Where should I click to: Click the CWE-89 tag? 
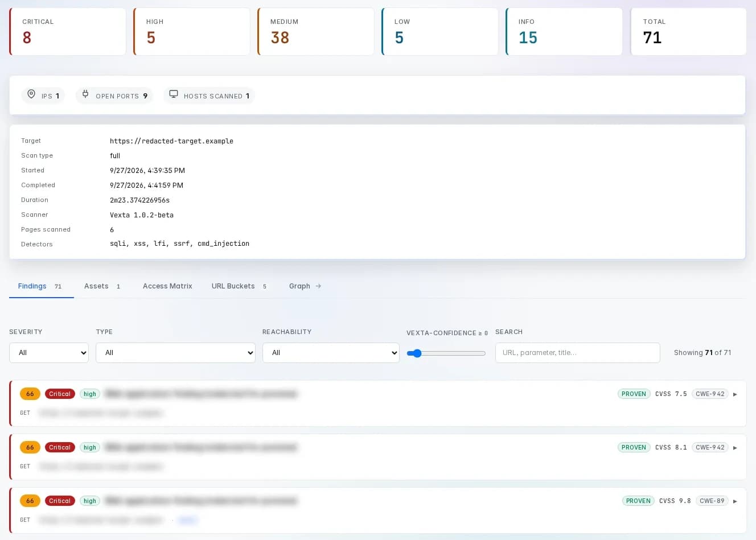(712, 501)
